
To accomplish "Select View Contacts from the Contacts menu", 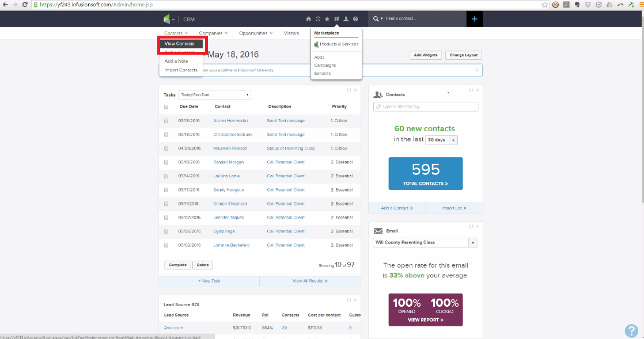I will 181,44.
